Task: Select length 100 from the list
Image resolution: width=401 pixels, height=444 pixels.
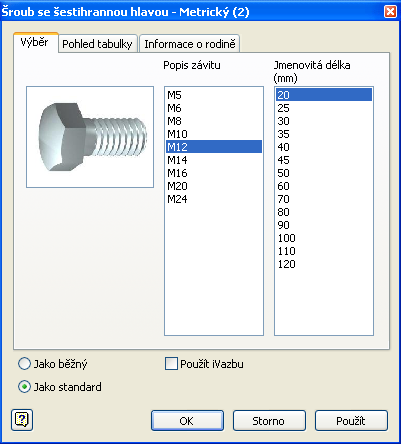Action: [x=324, y=238]
